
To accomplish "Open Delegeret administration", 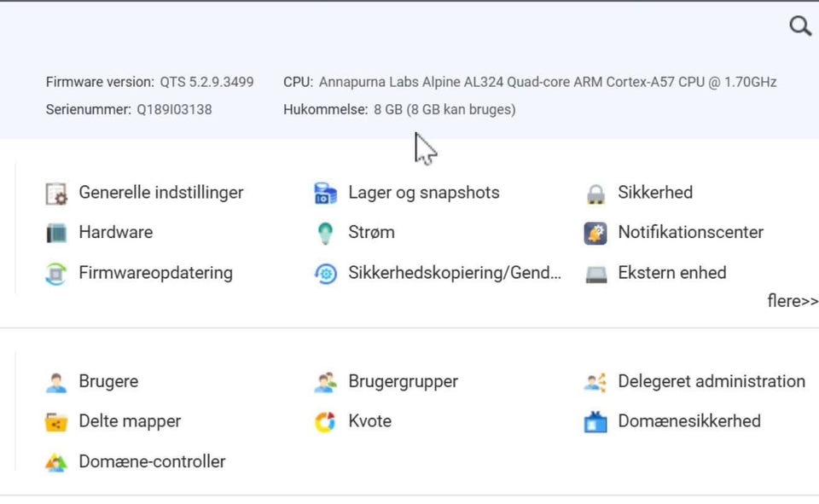I will (712, 381).
